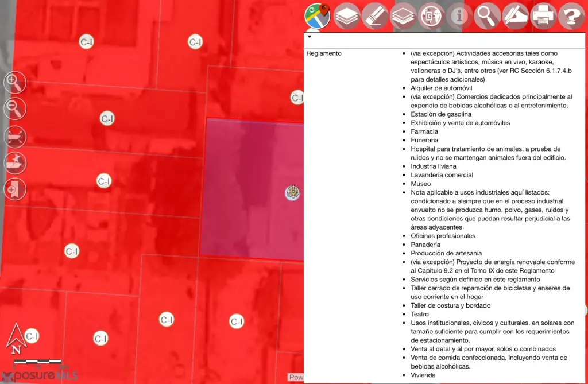Screen dimensions: 588x384
Task: Select the hand-with-pen drawing tool
Action: point(515,16)
